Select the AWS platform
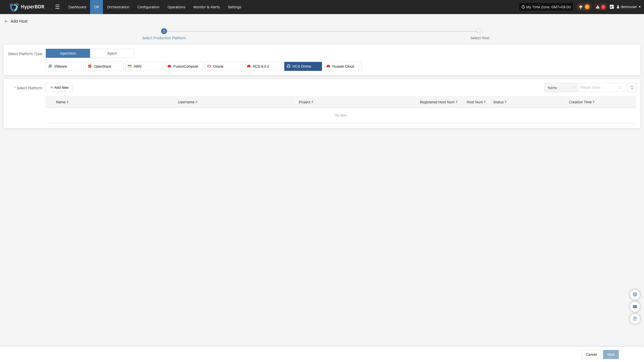Viewport: 644px width, 362px height. (x=144, y=66)
